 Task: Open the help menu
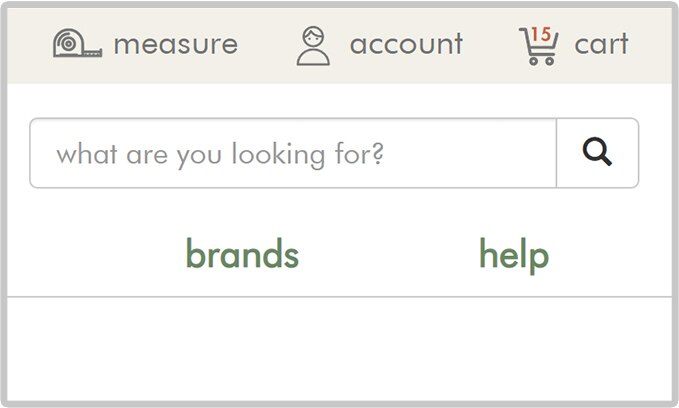514,255
